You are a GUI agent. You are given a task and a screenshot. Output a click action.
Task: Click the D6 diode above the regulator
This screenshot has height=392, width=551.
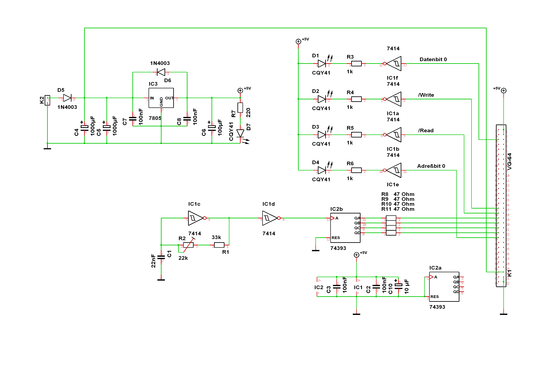(161, 72)
